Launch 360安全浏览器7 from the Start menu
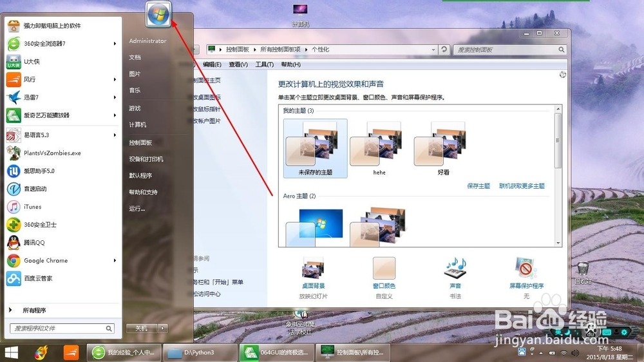Viewport: 644px width, 362px height. [62, 44]
